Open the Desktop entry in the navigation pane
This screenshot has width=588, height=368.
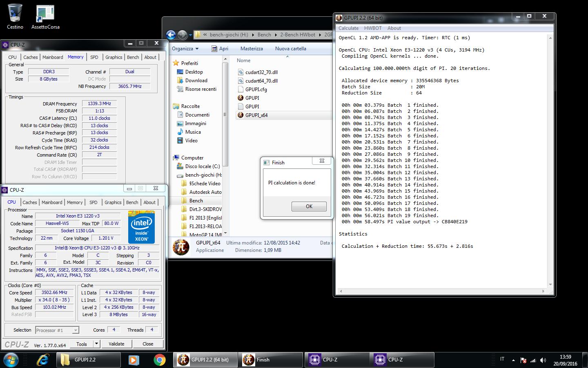[194, 72]
